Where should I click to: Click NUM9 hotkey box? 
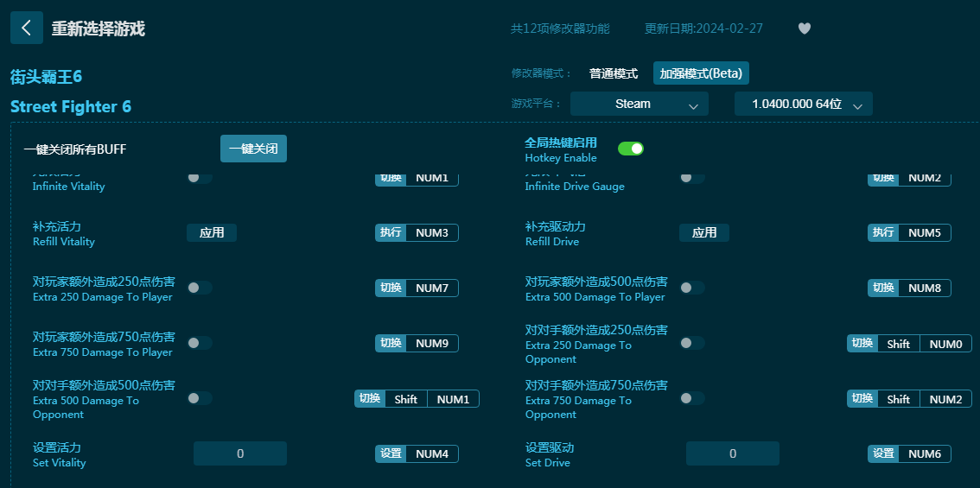tap(432, 343)
